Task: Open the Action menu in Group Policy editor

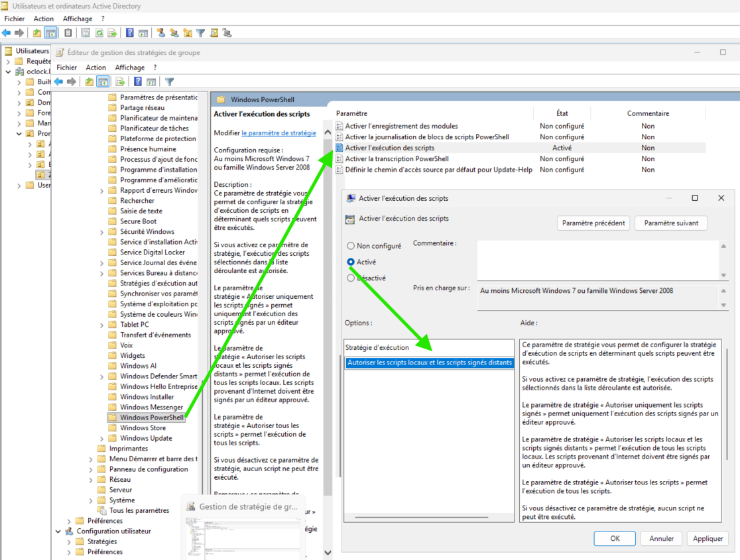Action: [95, 68]
